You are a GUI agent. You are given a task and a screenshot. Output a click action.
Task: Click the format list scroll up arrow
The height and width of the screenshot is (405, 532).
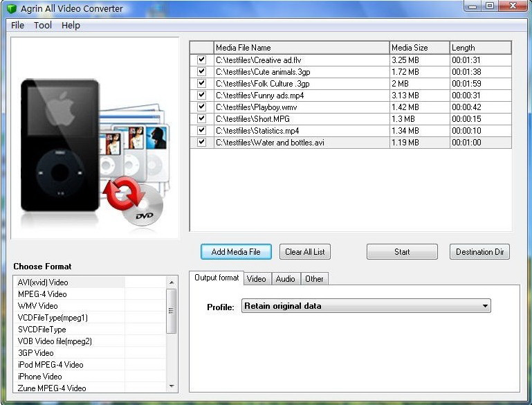(172, 282)
